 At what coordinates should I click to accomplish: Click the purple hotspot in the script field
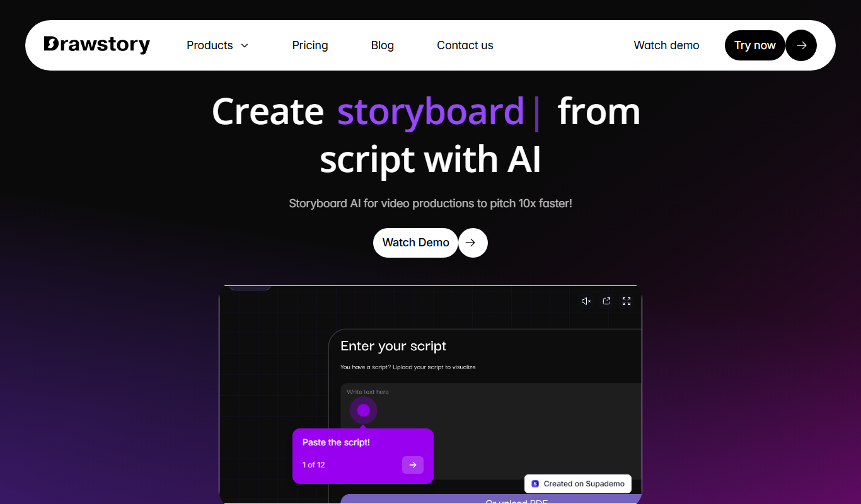click(364, 410)
